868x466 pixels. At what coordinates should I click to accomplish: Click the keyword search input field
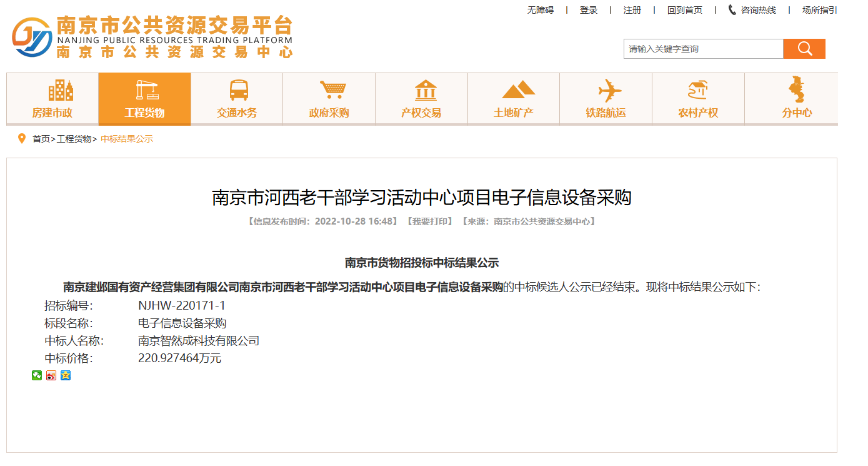[703, 49]
